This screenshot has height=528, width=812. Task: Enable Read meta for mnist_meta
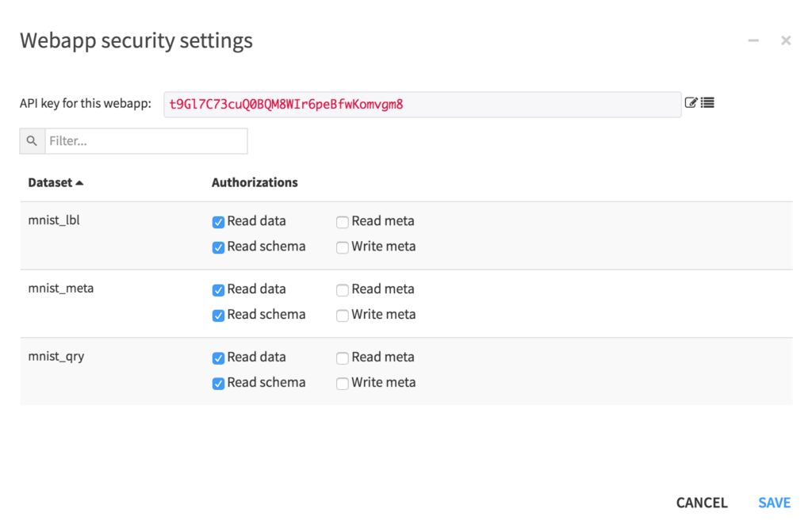(x=342, y=290)
